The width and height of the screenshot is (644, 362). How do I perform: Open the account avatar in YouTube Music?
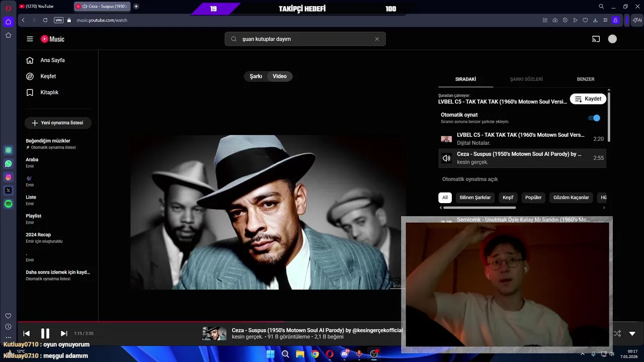612,39
